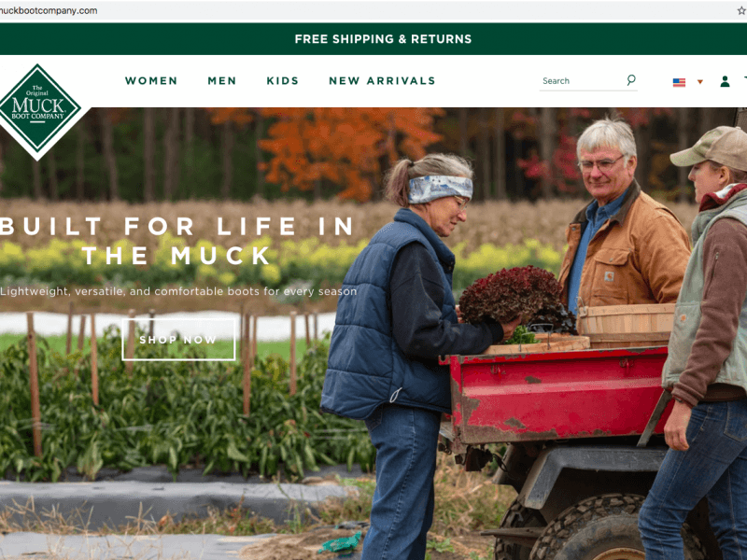Go to NEW ARRIVALS
This screenshot has height=560, width=747.
pyautogui.click(x=382, y=81)
